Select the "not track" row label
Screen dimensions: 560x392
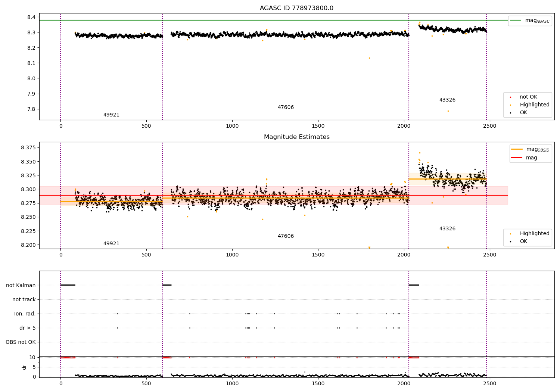coord(24,299)
